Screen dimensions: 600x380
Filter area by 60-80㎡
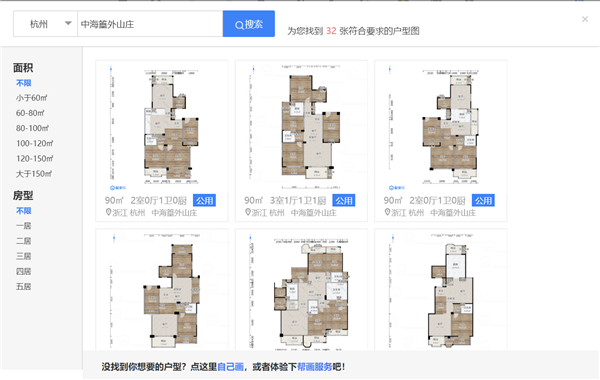(30, 113)
